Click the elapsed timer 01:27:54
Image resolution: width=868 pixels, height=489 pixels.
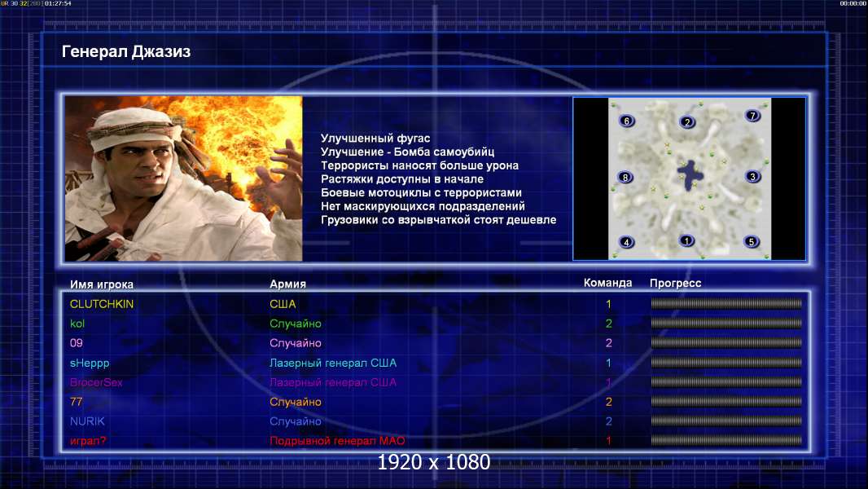point(58,3)
